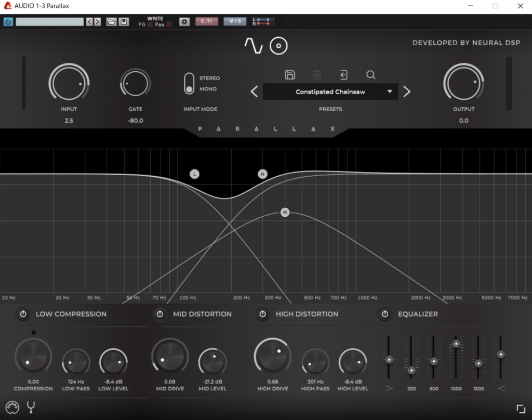Toggle LOW COMPRESSION power button
Screen dimensions: 532x420
(23, 314)
